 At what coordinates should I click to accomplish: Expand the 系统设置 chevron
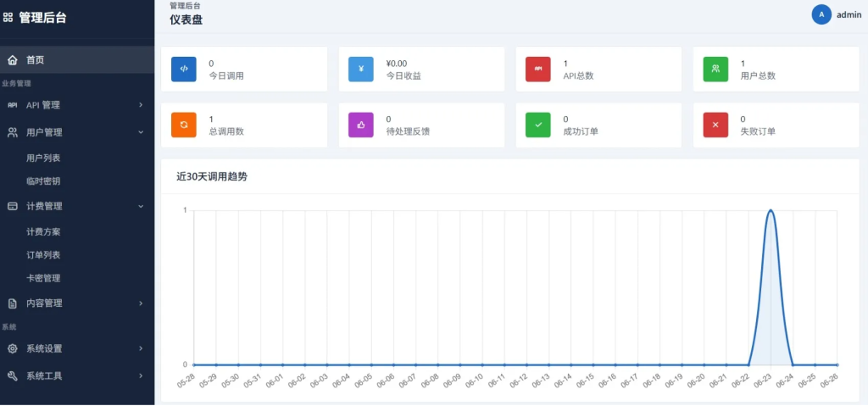(x=142, y=349)
